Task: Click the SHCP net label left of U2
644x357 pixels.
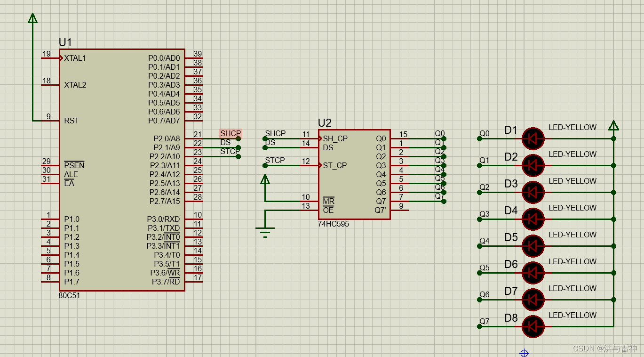Action: tap(275, 133)
